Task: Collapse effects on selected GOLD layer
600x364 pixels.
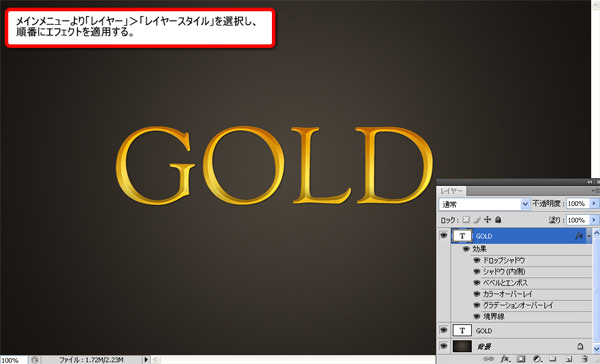Action: (x=589, y=236)
